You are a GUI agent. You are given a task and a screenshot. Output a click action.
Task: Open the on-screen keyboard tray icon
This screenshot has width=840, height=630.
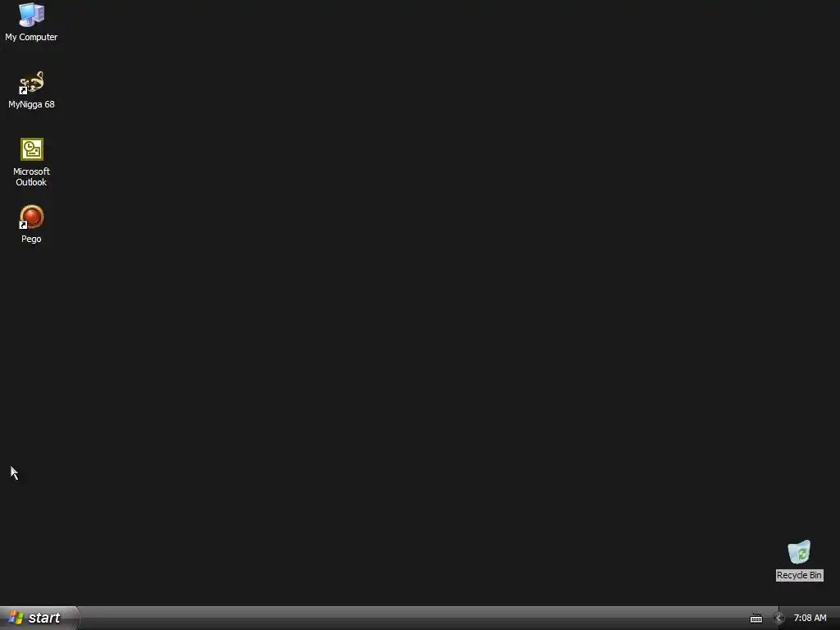pos(756,619)
